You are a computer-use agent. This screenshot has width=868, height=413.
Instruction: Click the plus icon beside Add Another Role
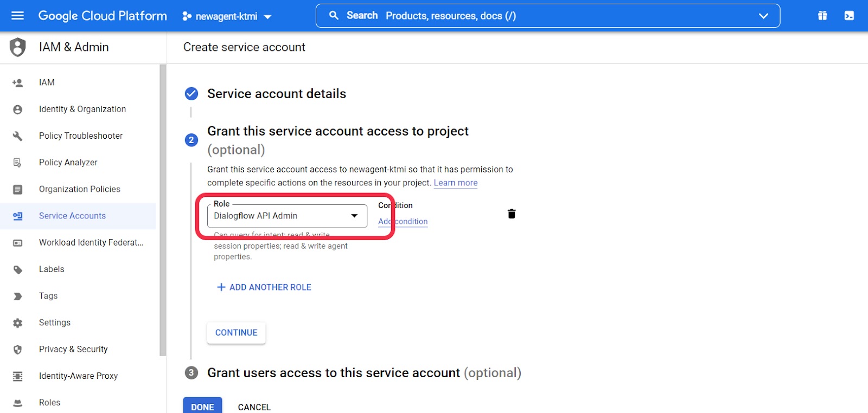pos(221,287)
